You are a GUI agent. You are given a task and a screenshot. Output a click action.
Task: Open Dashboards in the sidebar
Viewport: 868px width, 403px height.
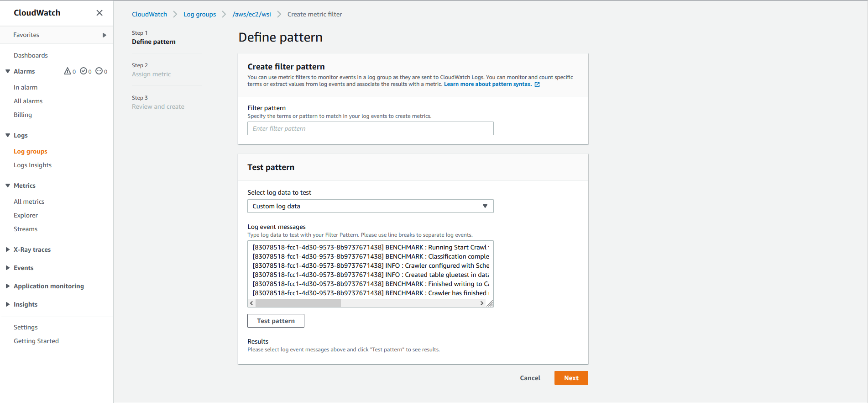pos(31,55)
